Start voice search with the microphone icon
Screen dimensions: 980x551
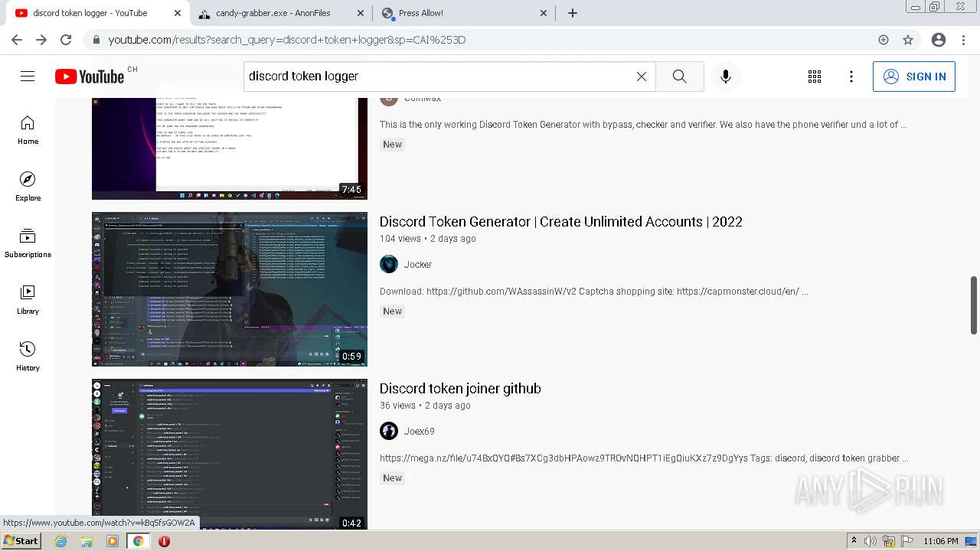click(726, 77)
